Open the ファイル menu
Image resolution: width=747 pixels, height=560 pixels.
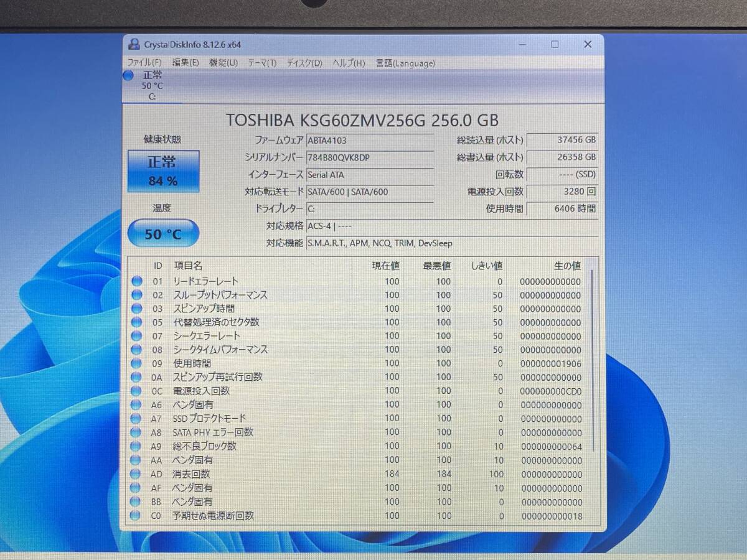point(144,63)
